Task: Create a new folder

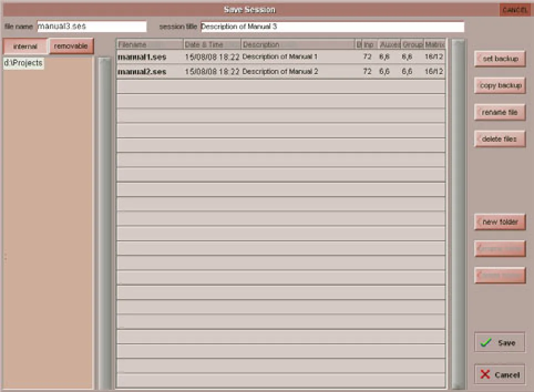Action: [500, 222]
